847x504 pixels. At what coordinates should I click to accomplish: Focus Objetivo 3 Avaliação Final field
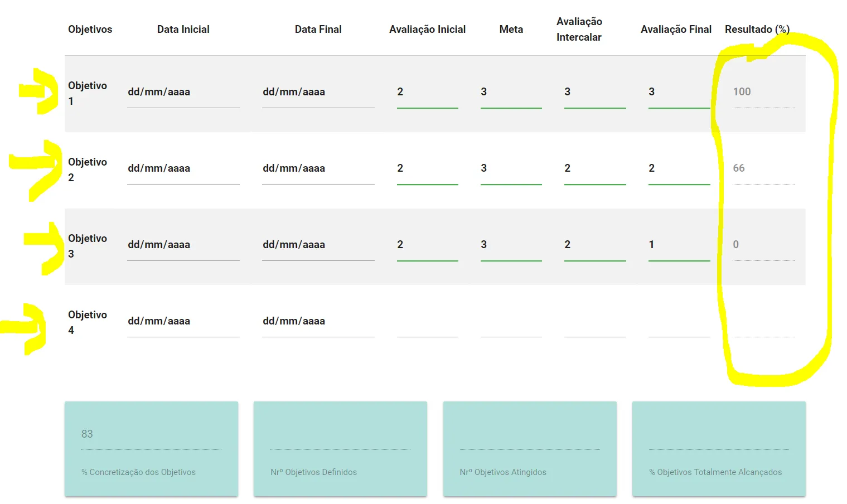tap(679, 245)
